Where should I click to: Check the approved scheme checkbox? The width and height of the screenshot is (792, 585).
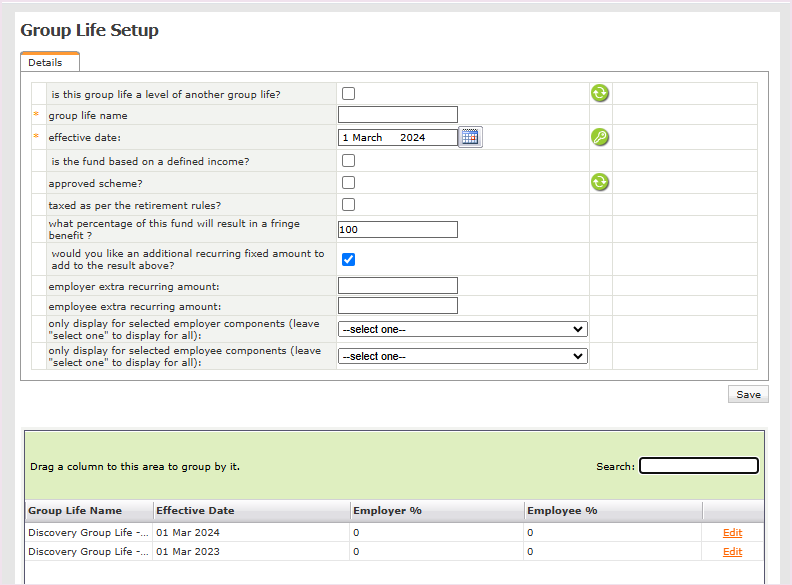[349, 182]
